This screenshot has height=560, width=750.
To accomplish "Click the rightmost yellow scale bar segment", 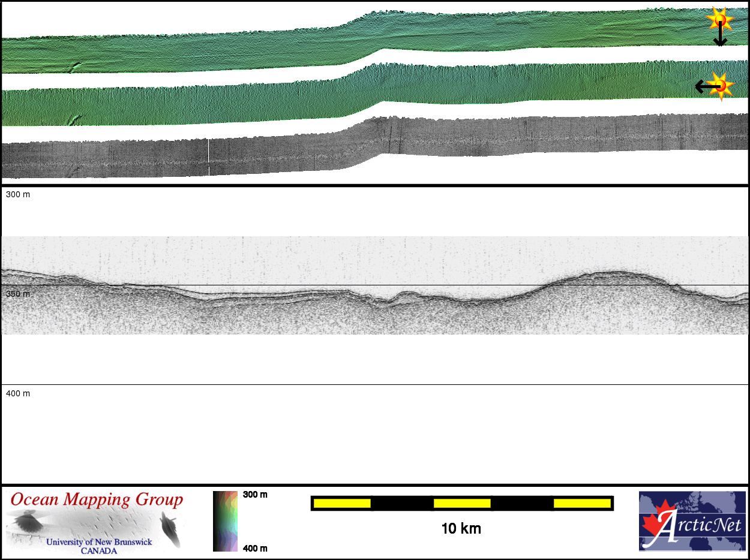I will click(581, 503).
